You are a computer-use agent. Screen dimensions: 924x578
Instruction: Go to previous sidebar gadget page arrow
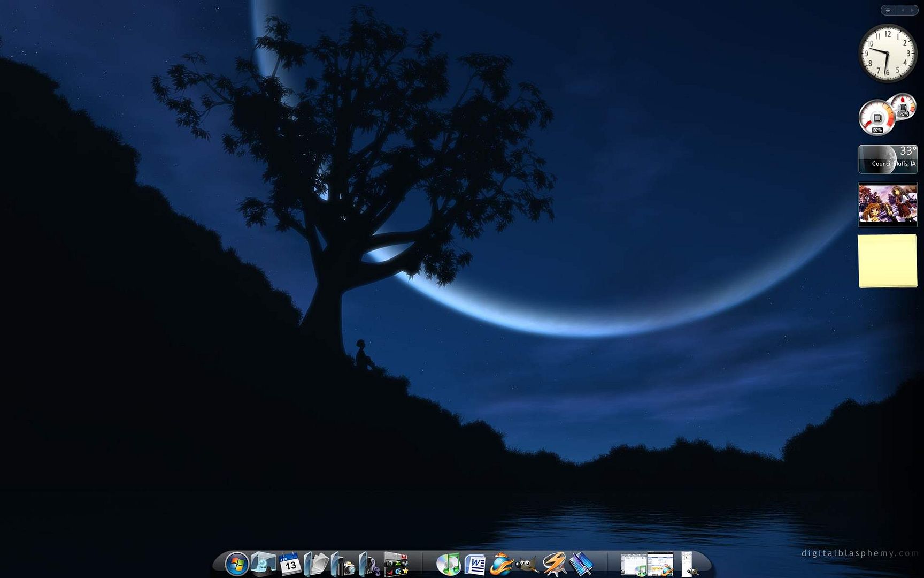903,10
